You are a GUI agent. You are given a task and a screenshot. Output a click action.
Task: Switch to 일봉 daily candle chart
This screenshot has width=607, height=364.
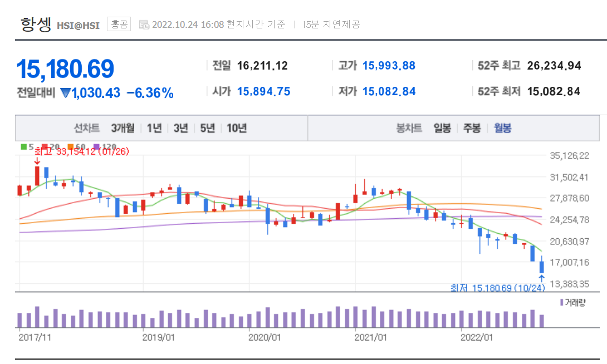point(442,128)
